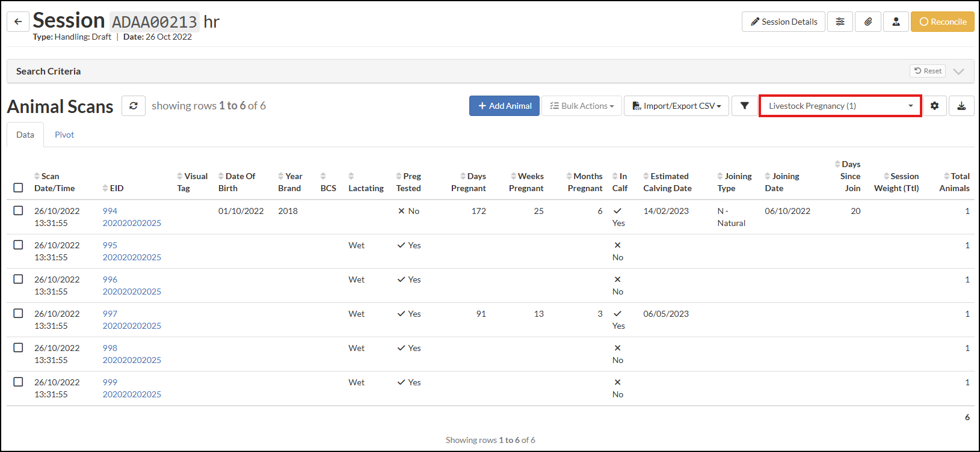The width and height of the screenshot is (980, 452).
Task: Open the filter funnel button
Action: (x=744, y=106)
